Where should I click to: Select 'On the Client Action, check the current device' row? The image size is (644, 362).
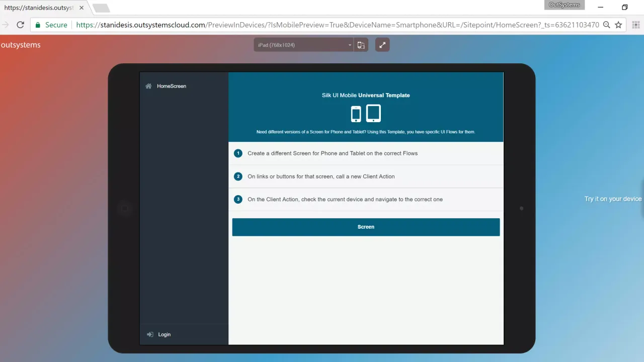pos(366,200)
